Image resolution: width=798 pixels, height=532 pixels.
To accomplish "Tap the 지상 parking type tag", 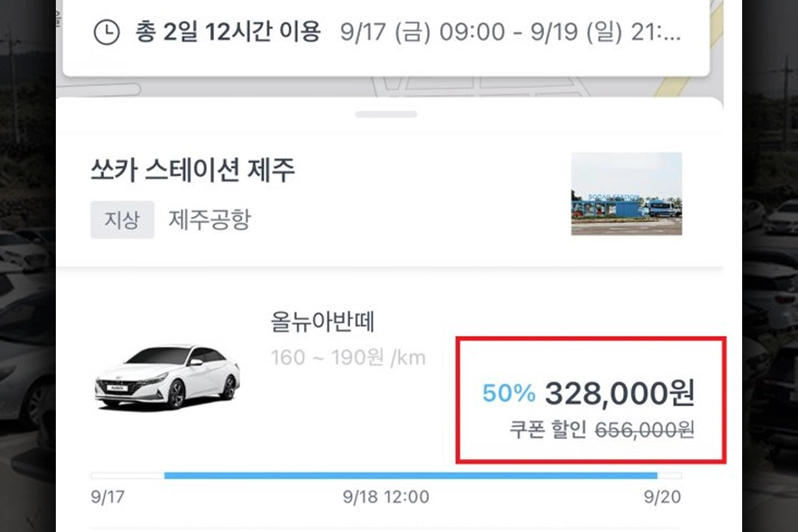I will coord(122,220).
